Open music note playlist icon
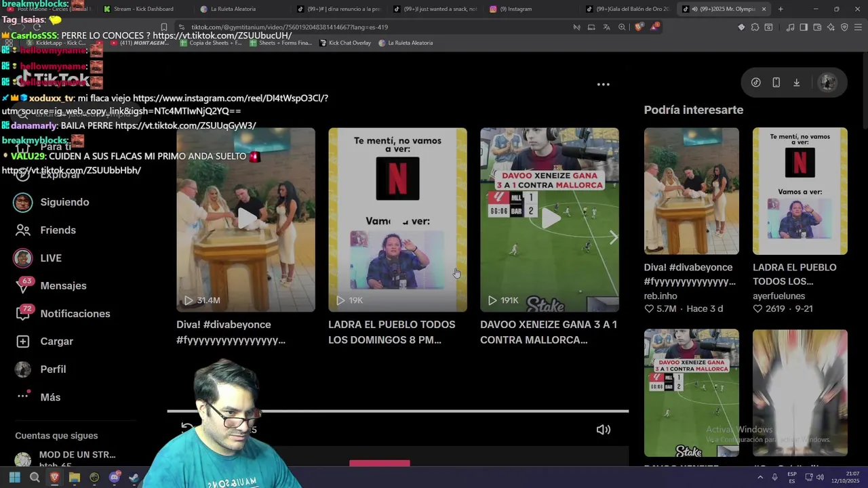 [790, 27]
